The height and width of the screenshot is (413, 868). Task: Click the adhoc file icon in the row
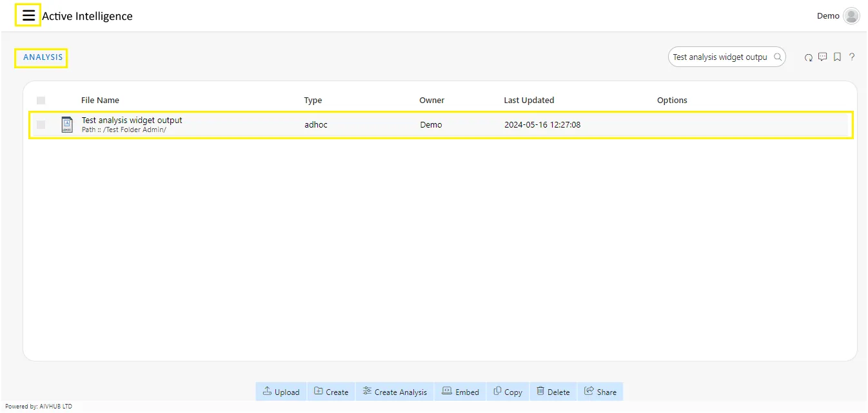click(67, 124)
